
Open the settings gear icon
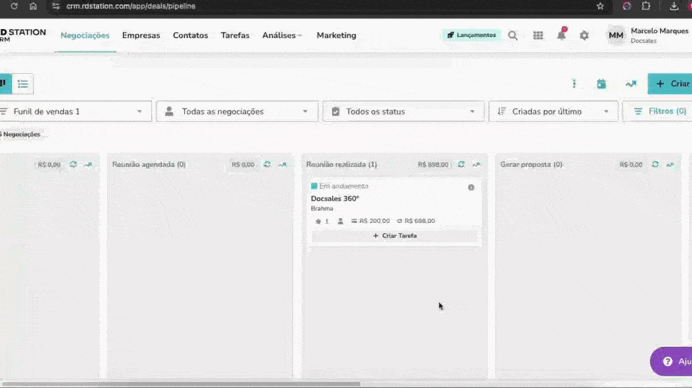pyautogui.click(x=584, y=35)
